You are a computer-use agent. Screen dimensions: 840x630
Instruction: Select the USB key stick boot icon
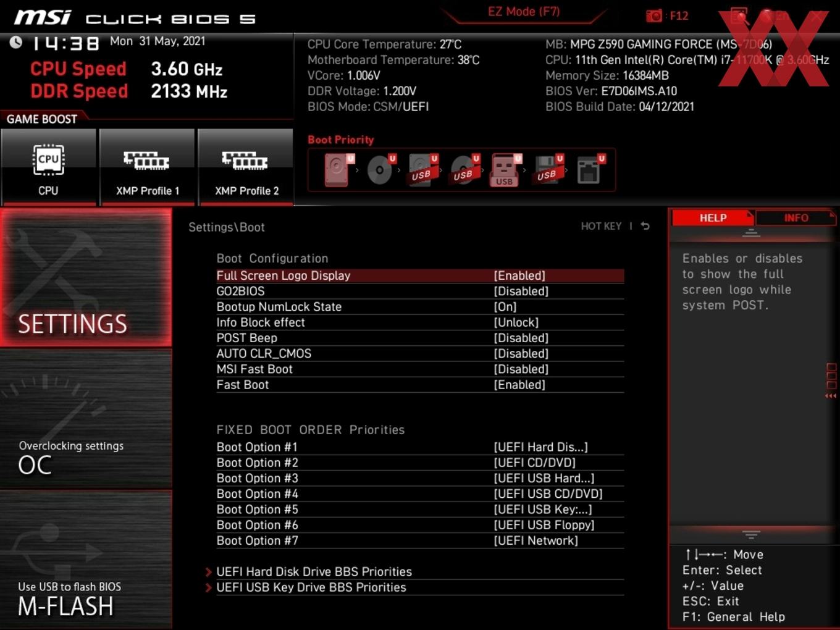506,170
